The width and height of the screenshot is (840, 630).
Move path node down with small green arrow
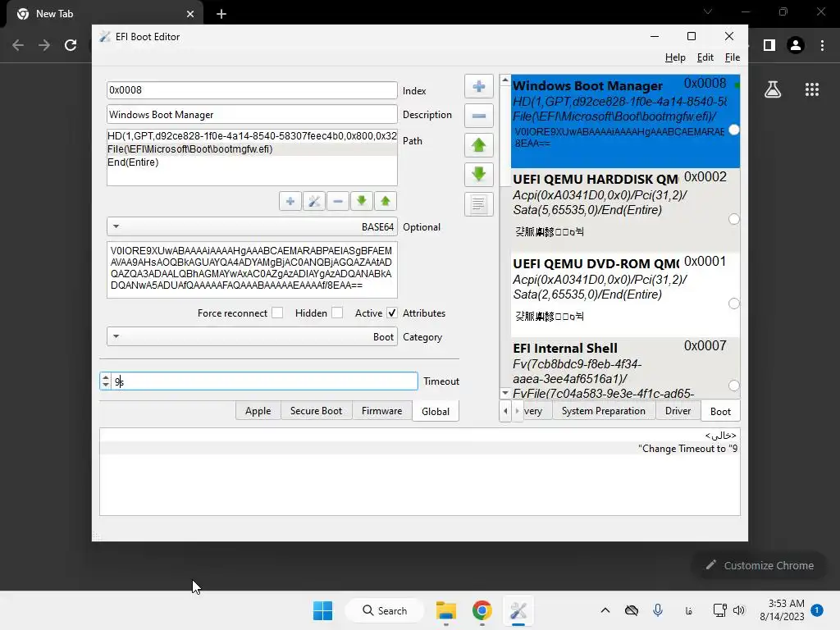click(362, 202)
